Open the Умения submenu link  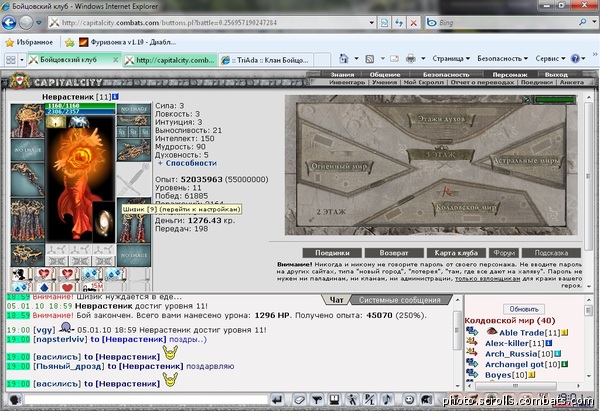[x=384, y=82]
